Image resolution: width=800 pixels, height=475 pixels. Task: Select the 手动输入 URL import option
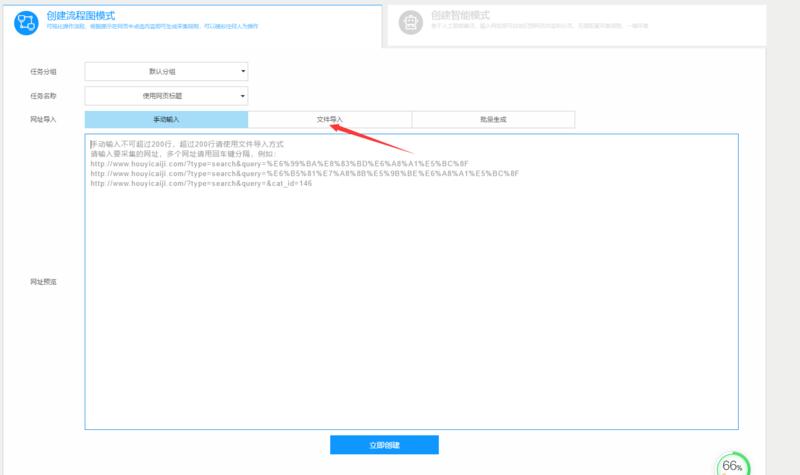tap(166, 119)
